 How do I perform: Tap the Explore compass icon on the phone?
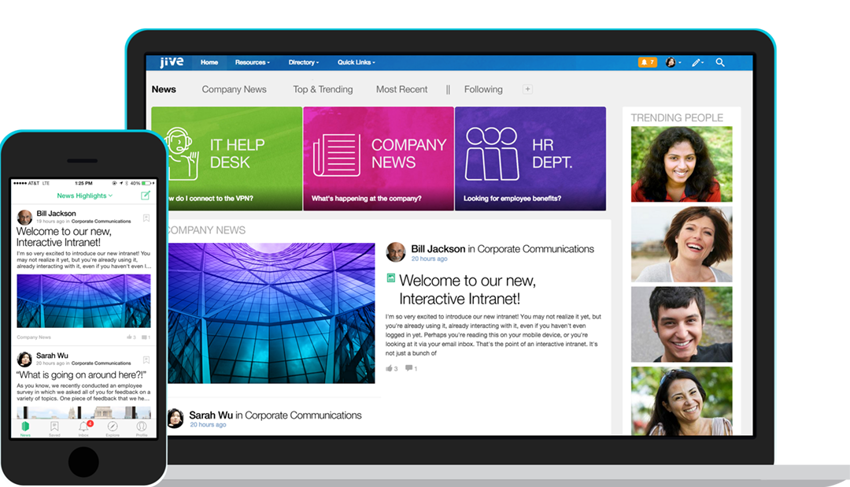[112, 428]
